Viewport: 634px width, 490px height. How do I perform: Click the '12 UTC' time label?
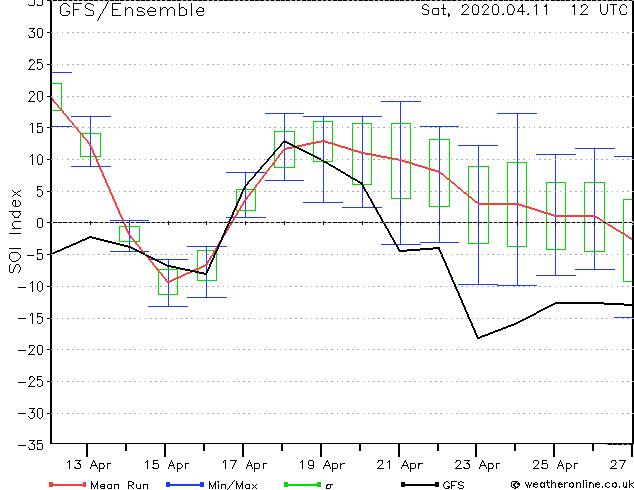[599, 10]
